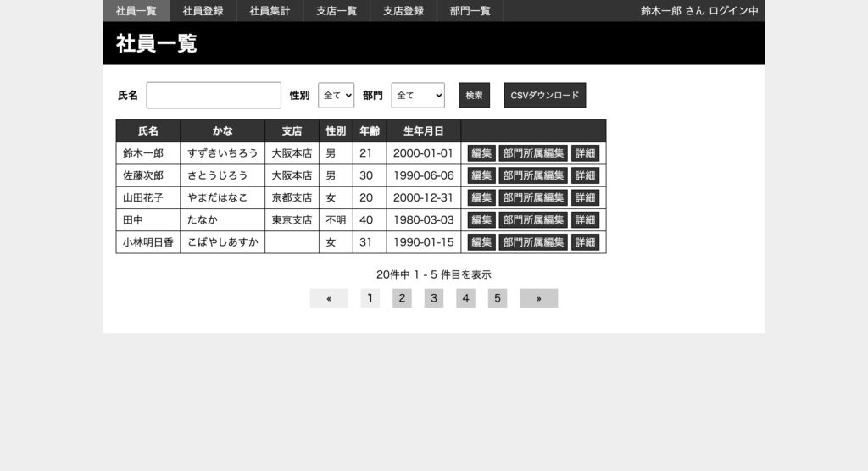Click 編集 in the 田中 row
This screenshot has width=868, height=471.
click(481, 219)
